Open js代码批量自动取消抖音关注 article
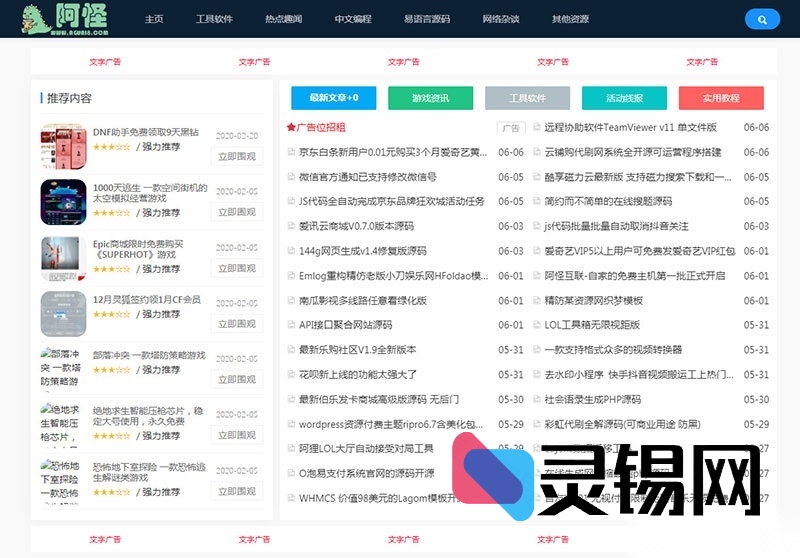The width and height of the screenshot is (800, 558). pyautogui.click(x=616, y=226)
